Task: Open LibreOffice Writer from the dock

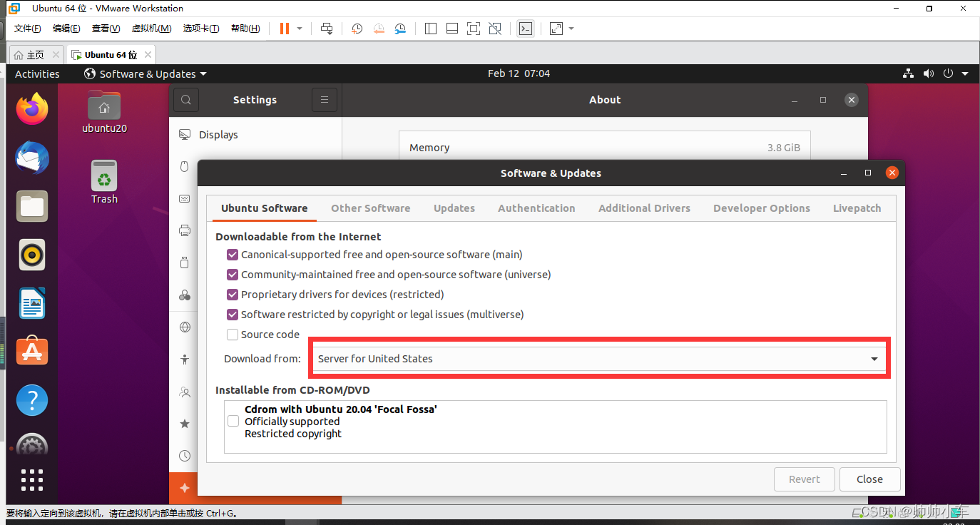Action: 32,303
